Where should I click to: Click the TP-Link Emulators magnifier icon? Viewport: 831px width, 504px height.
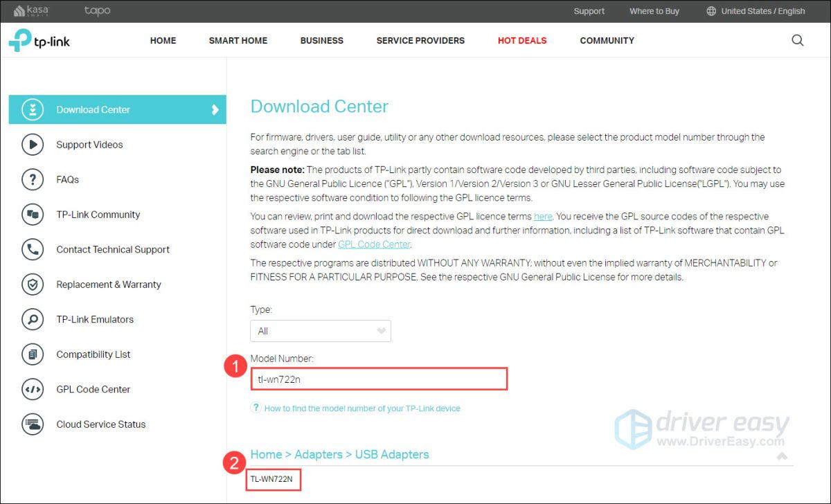coord(33,319)
